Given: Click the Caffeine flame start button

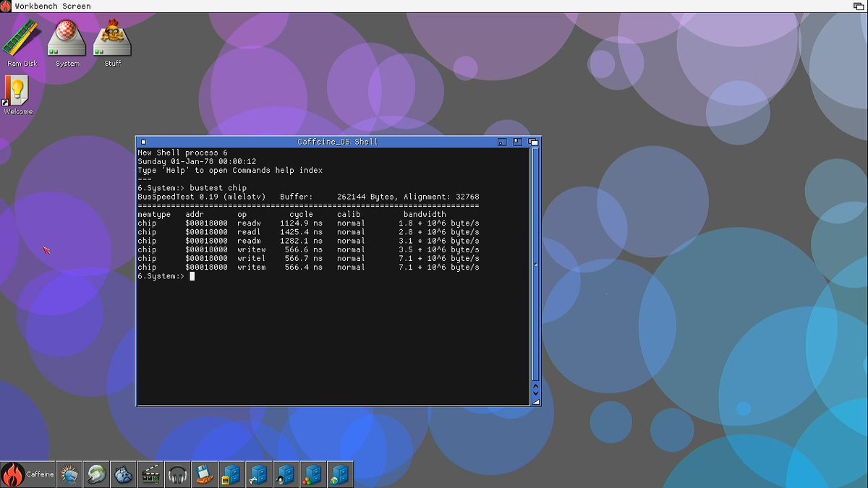Looking at the screenshot, I should pyautogui.click(x=27, y=474).
